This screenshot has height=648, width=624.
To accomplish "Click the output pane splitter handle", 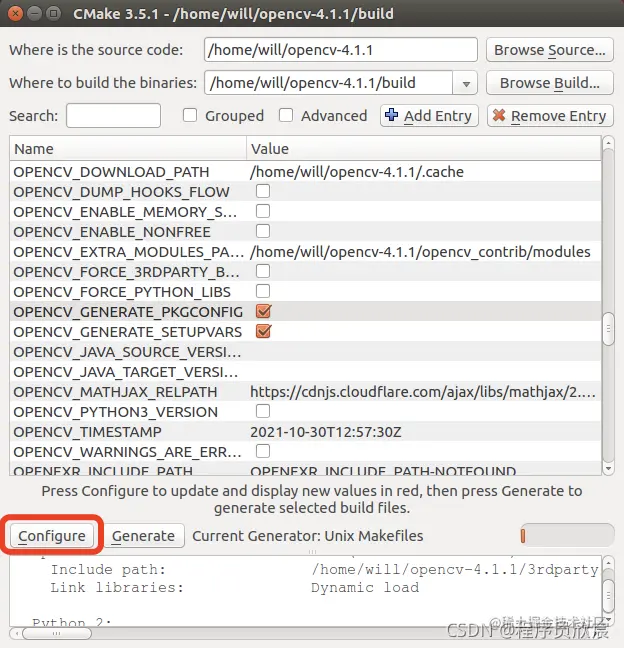I will [x=312, y=552].
